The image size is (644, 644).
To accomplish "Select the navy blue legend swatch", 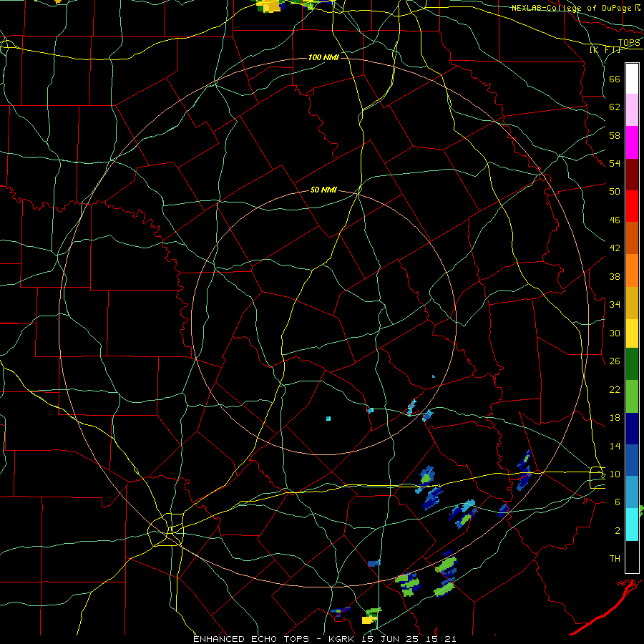I will [x=632, y=429].
